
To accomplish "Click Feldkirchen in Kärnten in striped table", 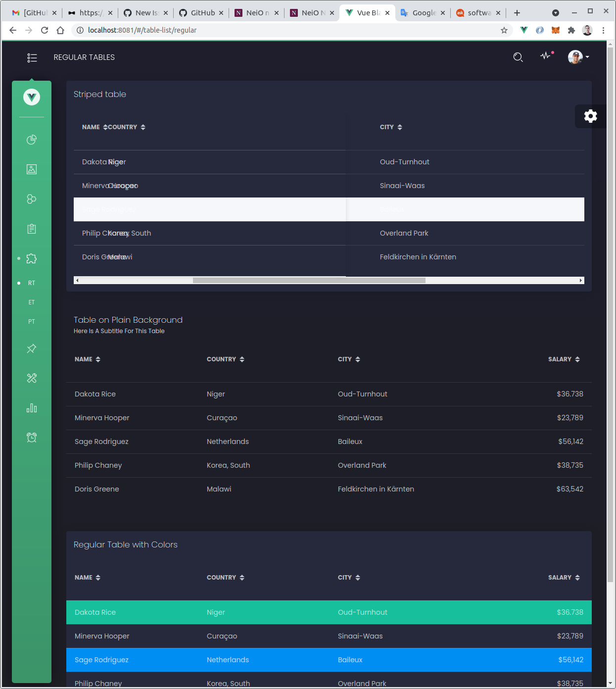I will [418, 257].
